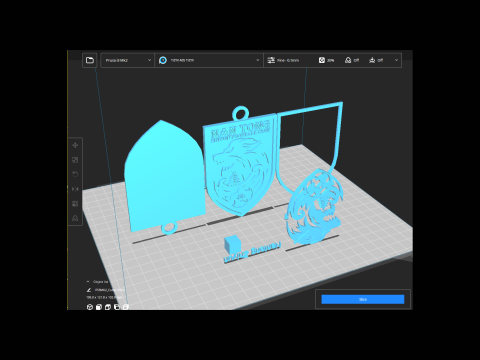Viewport: 480px width, 360px height.
Task: Click the print job name text
Action: 110,290
